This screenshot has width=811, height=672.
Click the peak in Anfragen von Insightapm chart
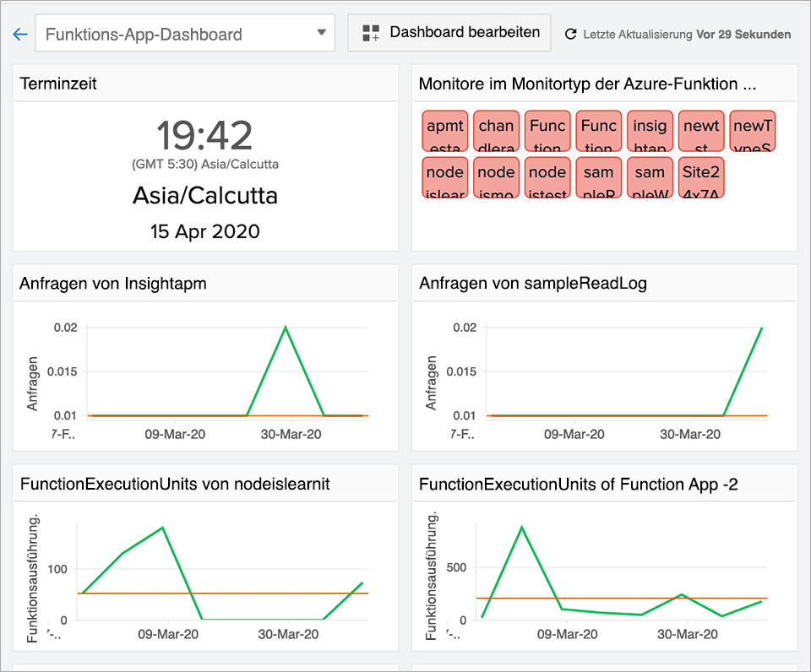(286, 327)
